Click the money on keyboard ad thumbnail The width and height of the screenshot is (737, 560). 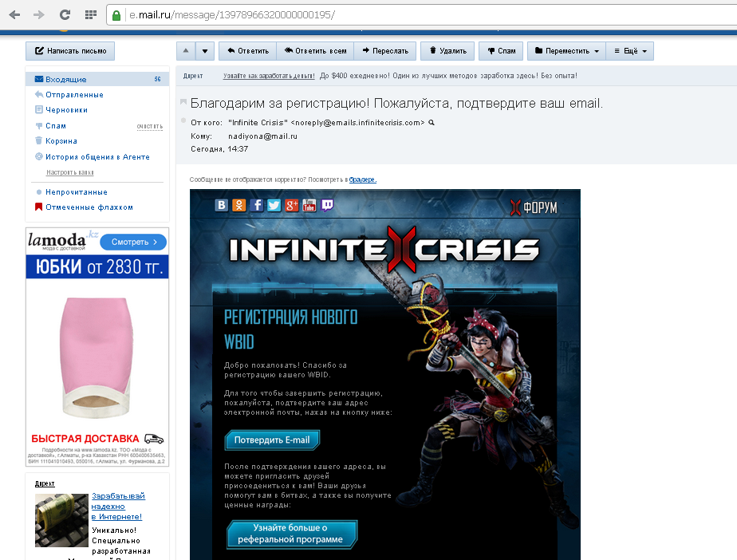[61, 520]
